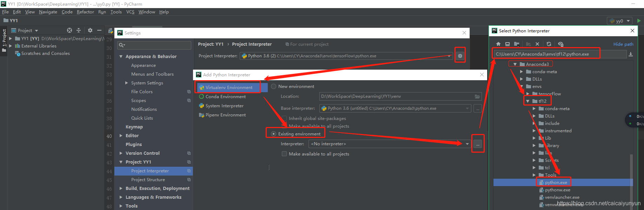The height and width of the screenshot is (210, 644).
Task: Open the Refactor menu
Action: click(x=85, y=12)
